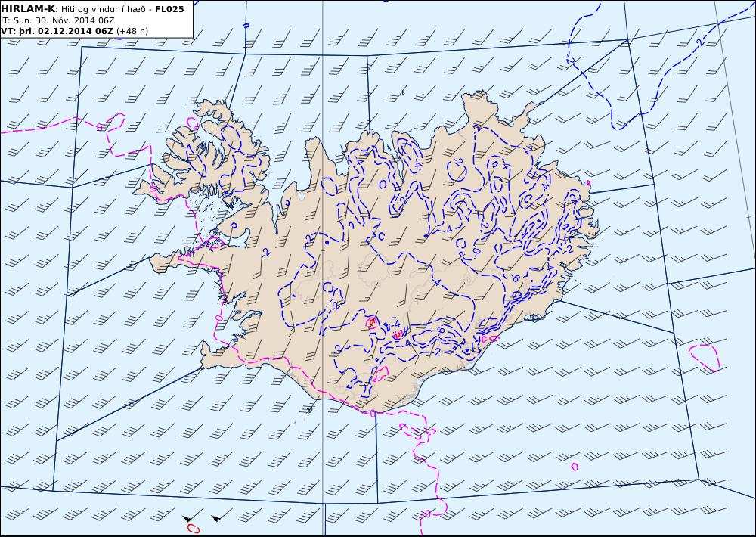
Task: Click the '(+48 h)' forecast offset text
Action: [132, 31]
